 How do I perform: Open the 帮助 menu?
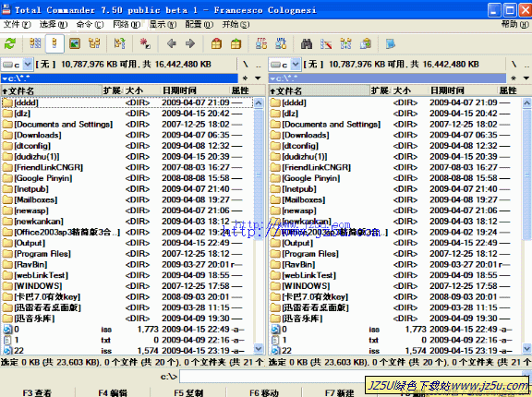514,24
